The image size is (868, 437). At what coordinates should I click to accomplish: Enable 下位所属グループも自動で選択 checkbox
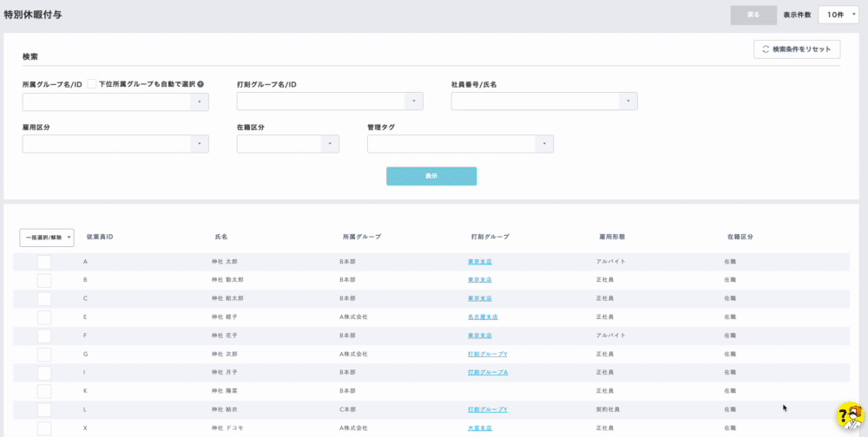[x=92, y=84]
